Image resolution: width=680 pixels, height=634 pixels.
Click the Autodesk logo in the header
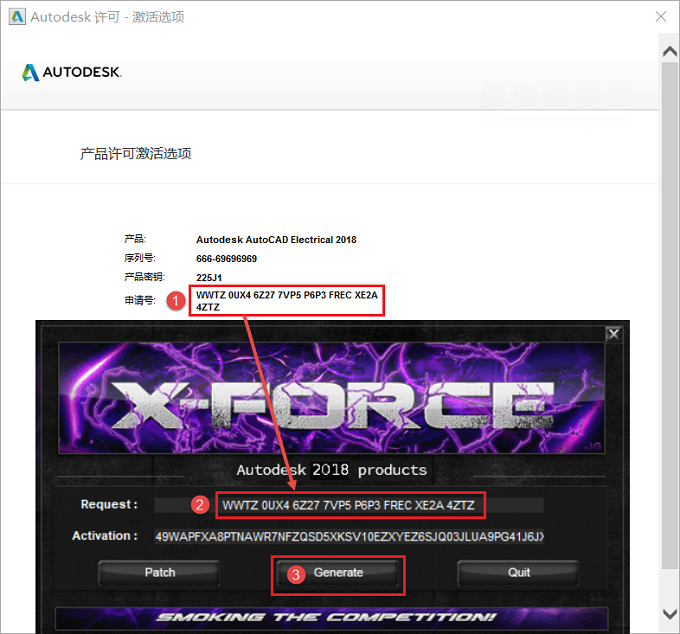(72, 72)
